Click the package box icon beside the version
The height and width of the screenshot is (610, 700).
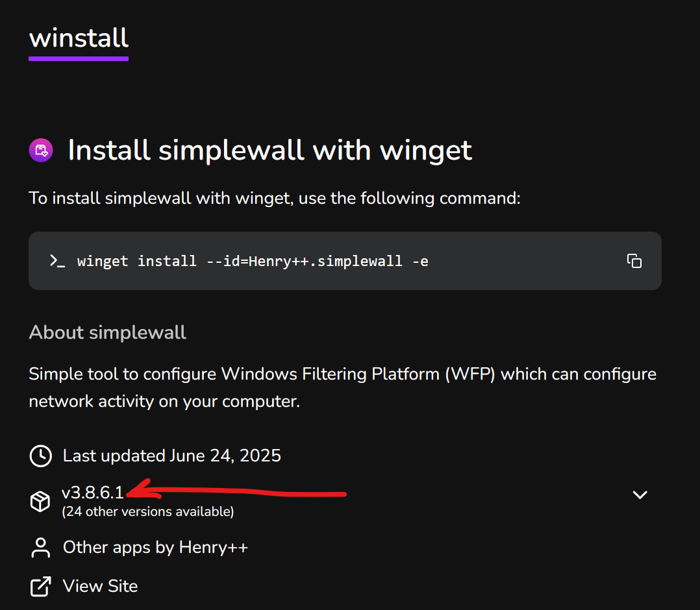pos(40,501)
